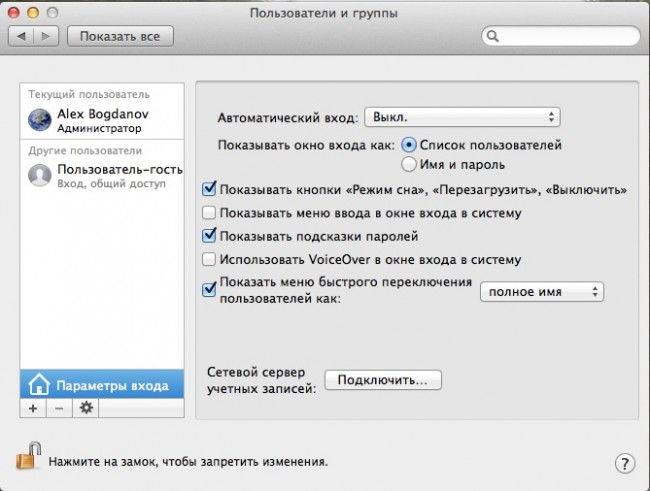Click Нажмите на замок text
650x491 pixels.
(188, 462)
